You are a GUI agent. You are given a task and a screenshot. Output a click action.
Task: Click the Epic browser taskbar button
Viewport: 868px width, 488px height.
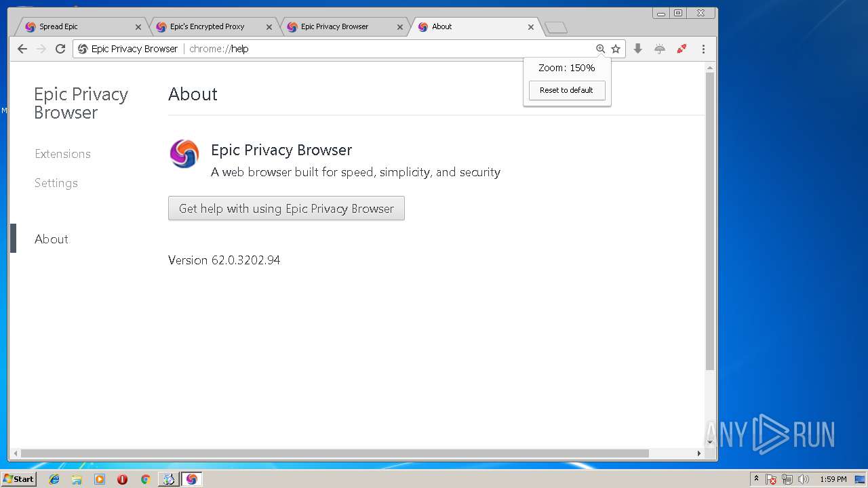click(x=191, y=479)
